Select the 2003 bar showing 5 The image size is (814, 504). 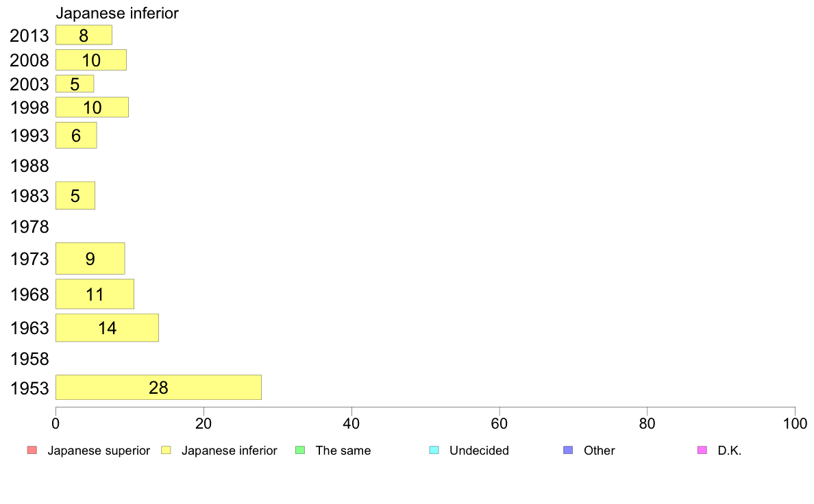(75, 84)
